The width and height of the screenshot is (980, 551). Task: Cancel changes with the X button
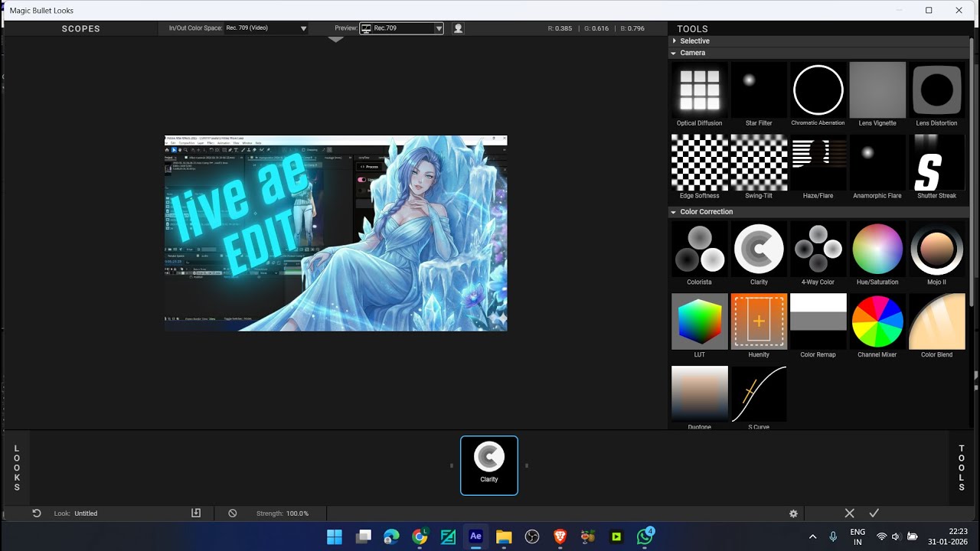click(x=849, y=513)
